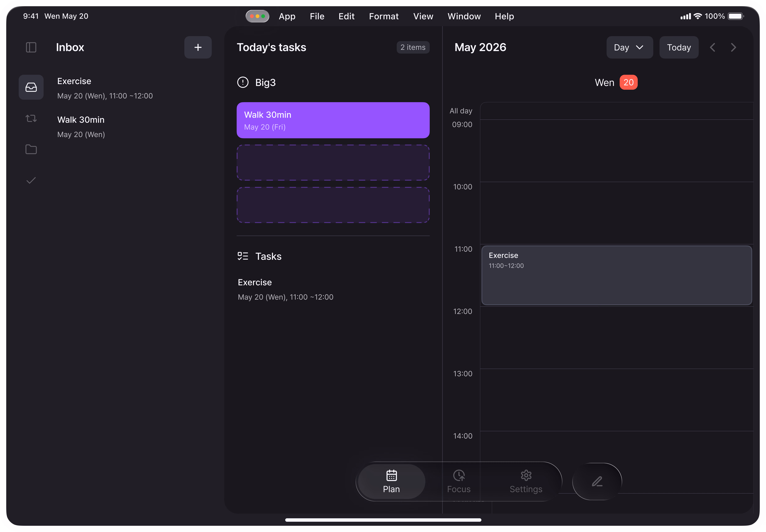Image resolution: width=766 pixels, height=532 pixels.
Task: Click the window controls pill in menu bar
Action: [257, 16]
